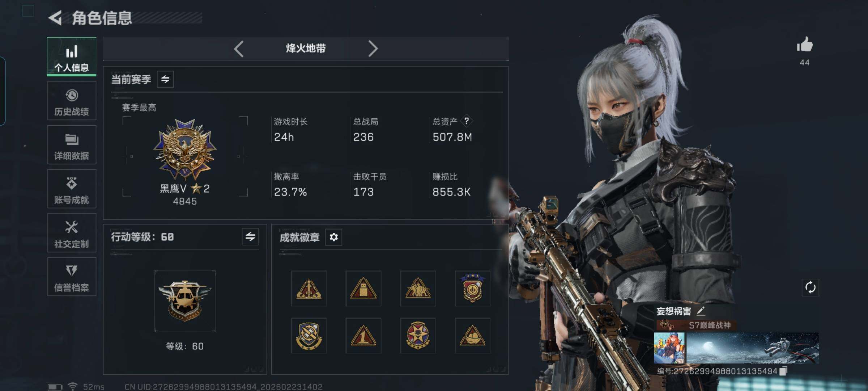Viewport: 868px width, 391px height.
Task: Open 社交定制 section
Action: click(x=72, y=233)
